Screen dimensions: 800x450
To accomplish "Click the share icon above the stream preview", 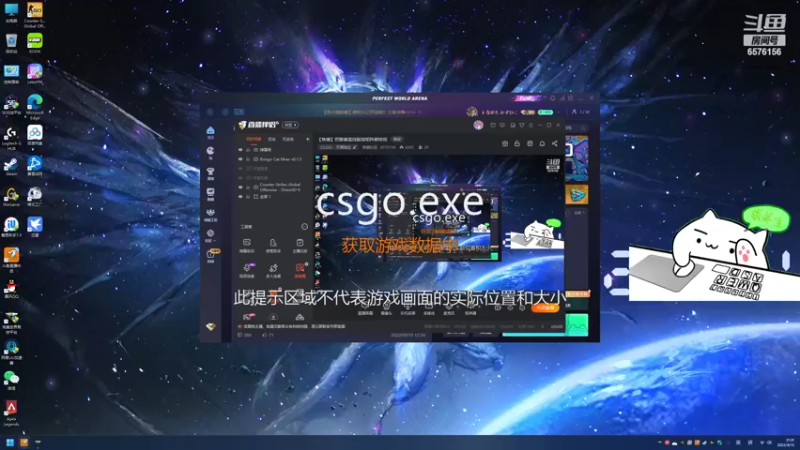I will click(x=555, y=143).
